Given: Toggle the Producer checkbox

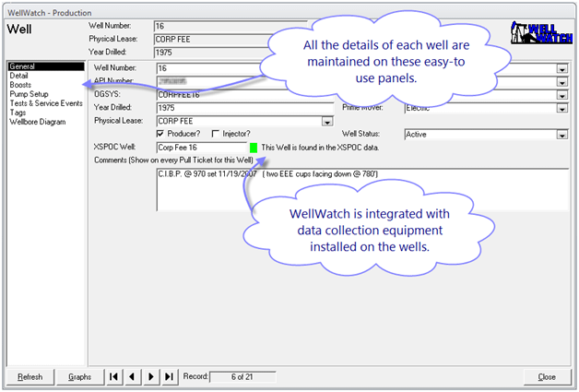Looking at the screenshot, I should 160,134.
